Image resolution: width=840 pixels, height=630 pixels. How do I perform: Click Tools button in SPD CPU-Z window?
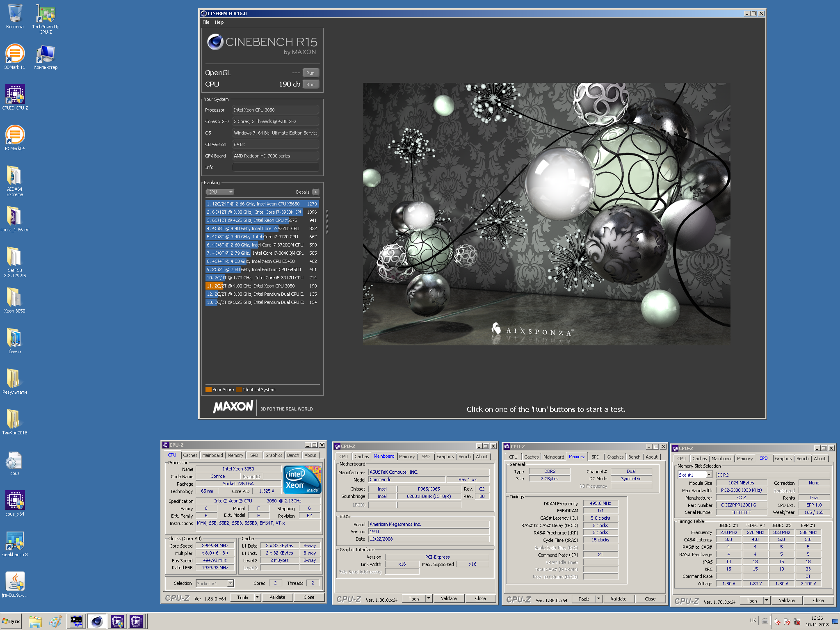coord(752,600)
